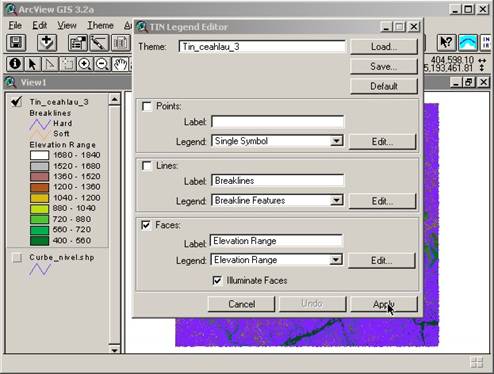
Task: Click the Default button
Action: pyautogui.click(x=384, y=86)
